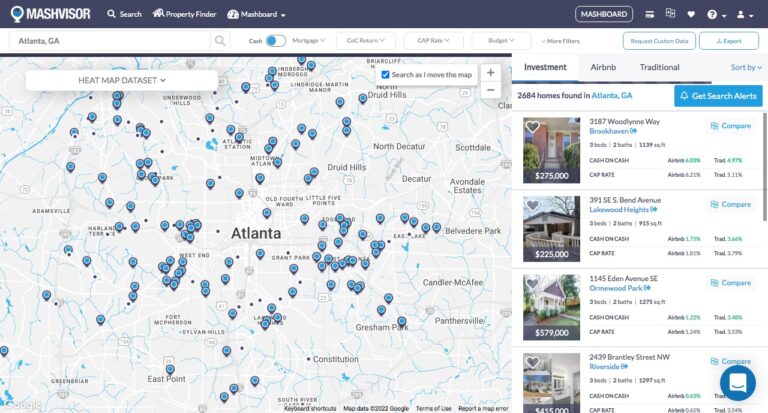Click the Get Search Alerts button
The width and height of the screenshot is (768, 413).
717,96
